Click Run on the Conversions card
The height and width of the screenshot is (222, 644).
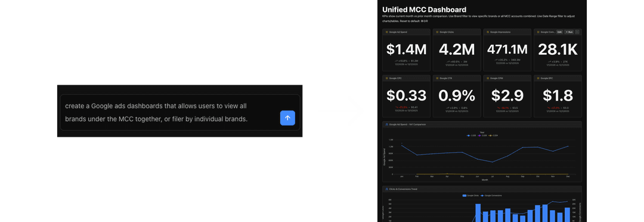coord(569,32)
